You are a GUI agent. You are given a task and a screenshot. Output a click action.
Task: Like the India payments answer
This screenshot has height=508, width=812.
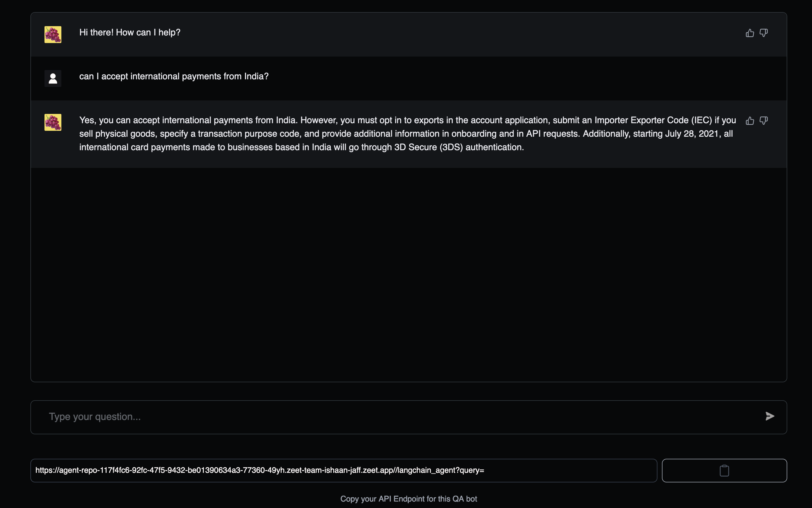point(749,121)
